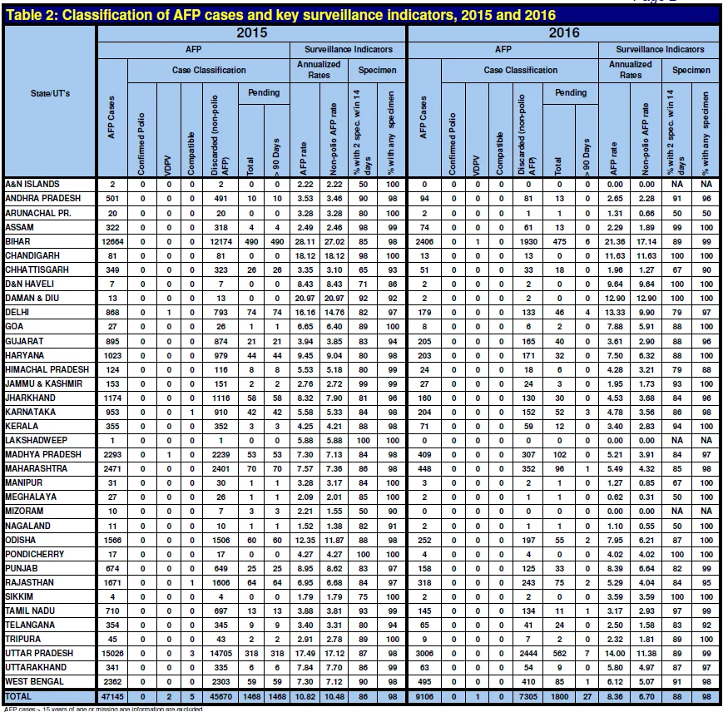The image size is (728, 712).
Task: Click the KERALA row label
Action: [22, 427]
